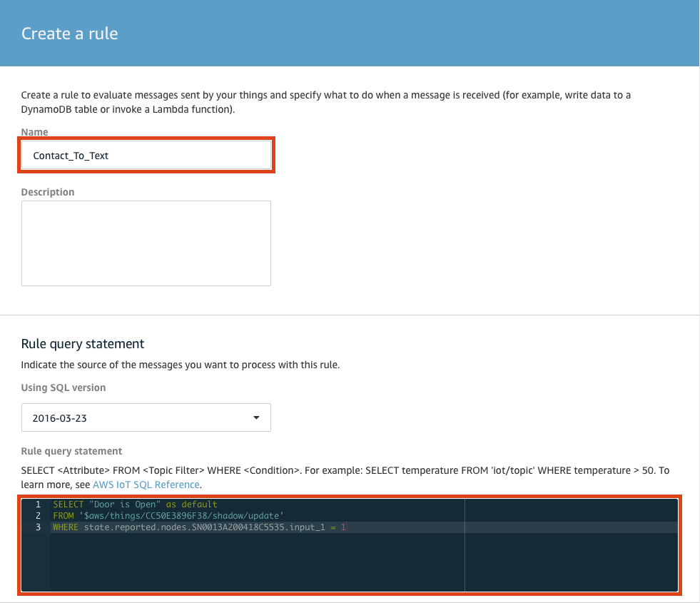Open the AWS IoT SQL Reference link
The height and width of the screenshot is (603, 700).
[146, 485]
